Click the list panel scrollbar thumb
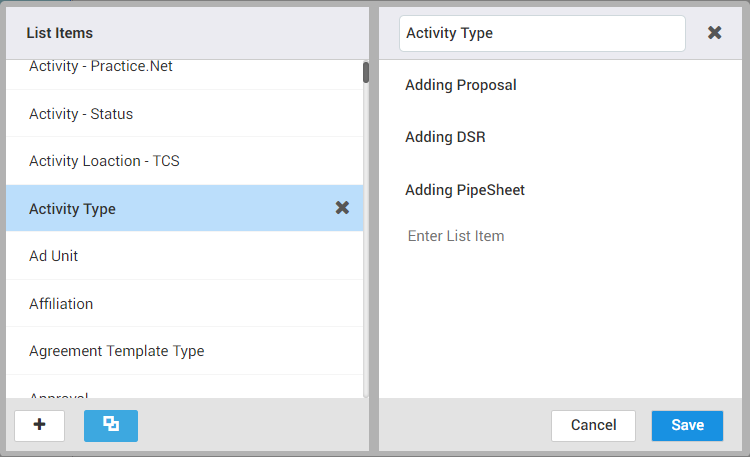750x457 pixels. click(366, 72)
